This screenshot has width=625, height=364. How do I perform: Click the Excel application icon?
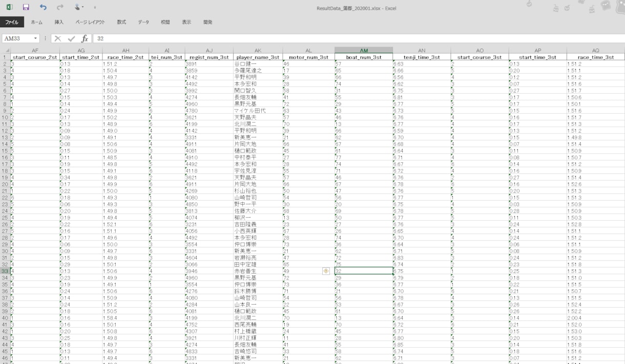(10, 8)
